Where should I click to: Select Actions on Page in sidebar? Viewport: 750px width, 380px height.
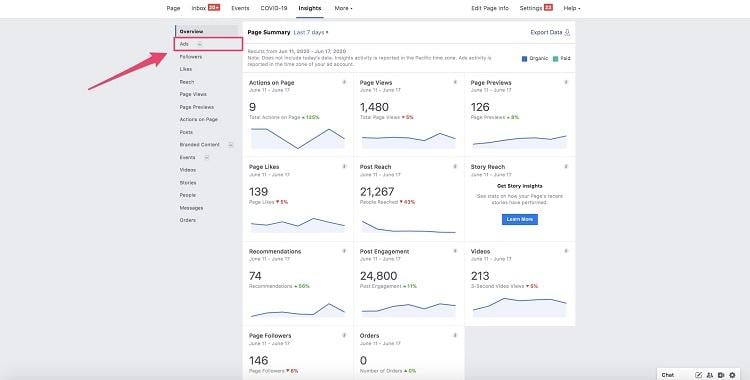point(199,119)
